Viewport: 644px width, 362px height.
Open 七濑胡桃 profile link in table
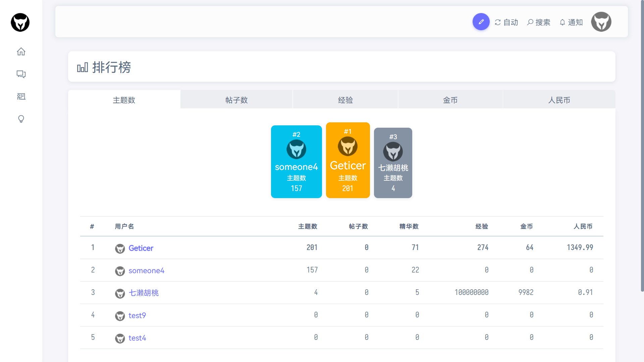tap(144, 293)
